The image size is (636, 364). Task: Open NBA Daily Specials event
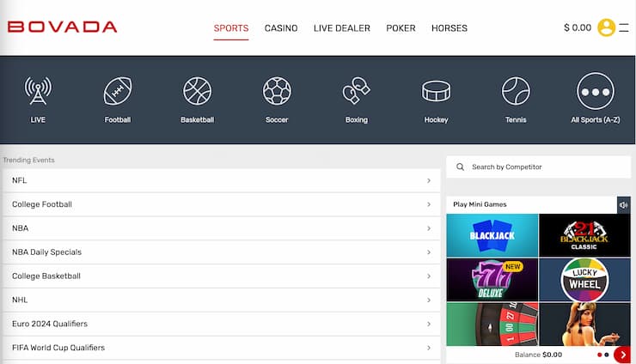(x=222, y=252)
